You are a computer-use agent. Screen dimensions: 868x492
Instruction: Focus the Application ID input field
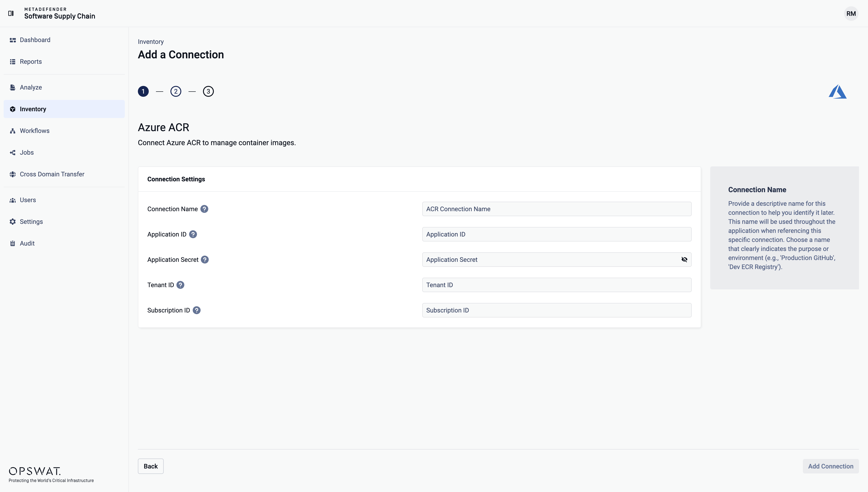557,234
